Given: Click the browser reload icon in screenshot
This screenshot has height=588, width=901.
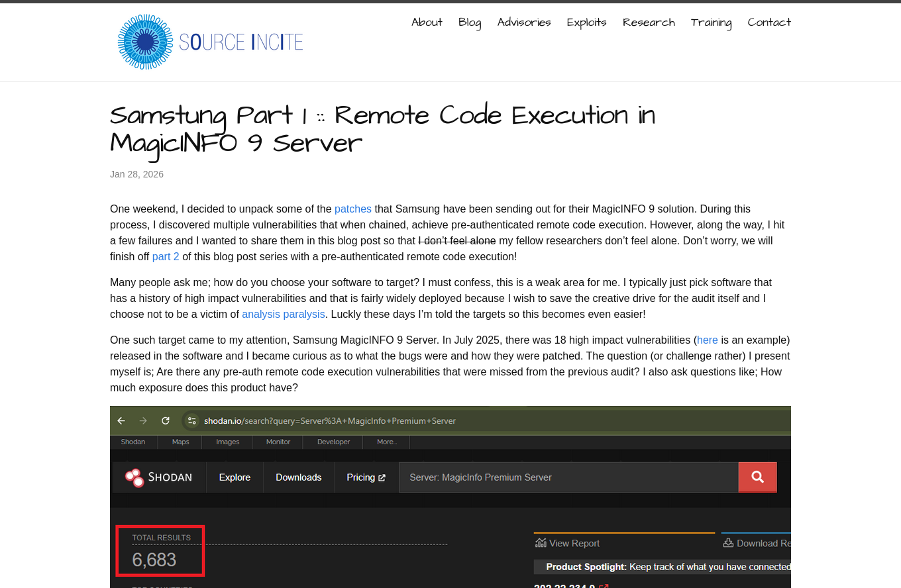Looking at the screenshot, I should (166, 420).
